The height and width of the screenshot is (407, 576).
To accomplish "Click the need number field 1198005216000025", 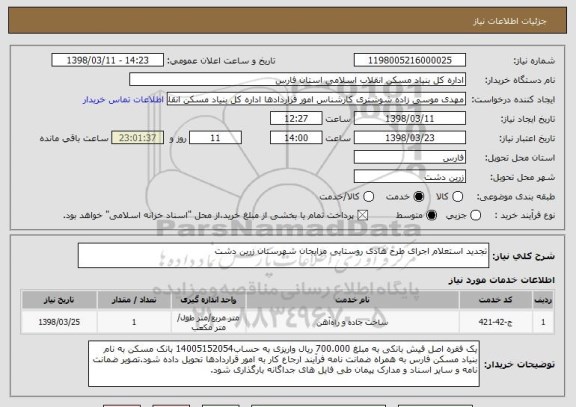I will click(x=410, y=60).
